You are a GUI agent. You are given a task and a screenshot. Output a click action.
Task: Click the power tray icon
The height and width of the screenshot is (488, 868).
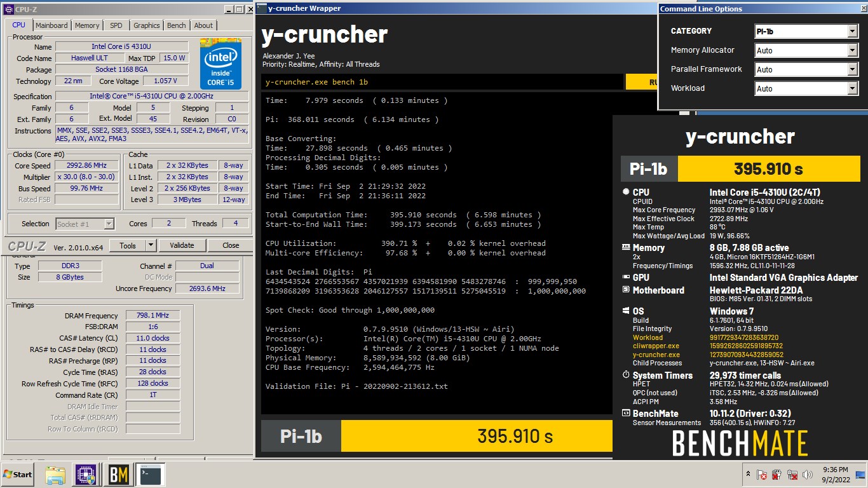click(x=777, y=475)
